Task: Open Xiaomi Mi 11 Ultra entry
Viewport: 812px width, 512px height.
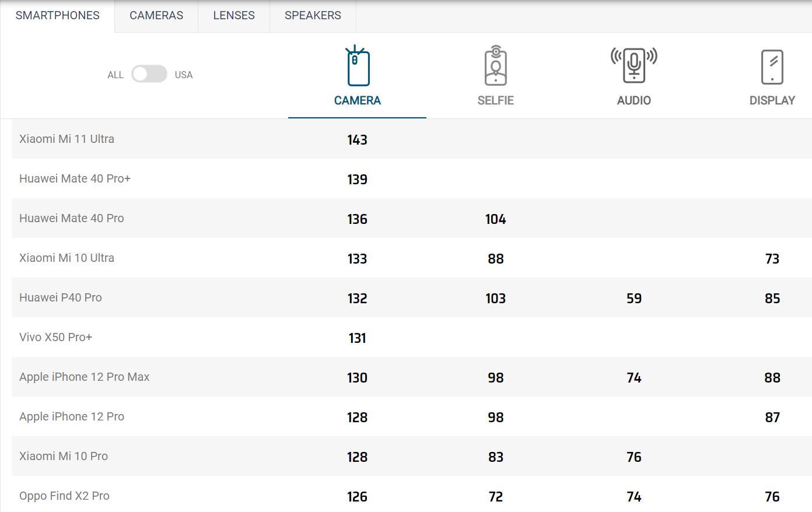Action: click(66, 139)
